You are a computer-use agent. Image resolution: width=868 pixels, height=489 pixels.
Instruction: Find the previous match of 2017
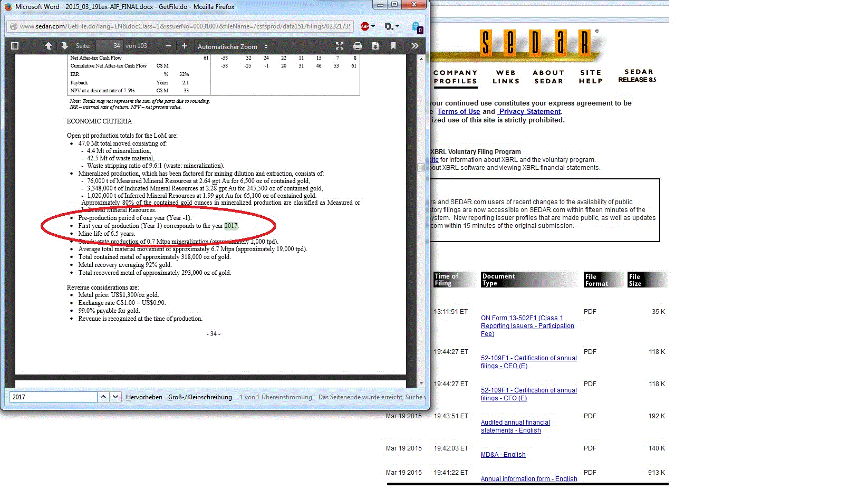(103, 397)
